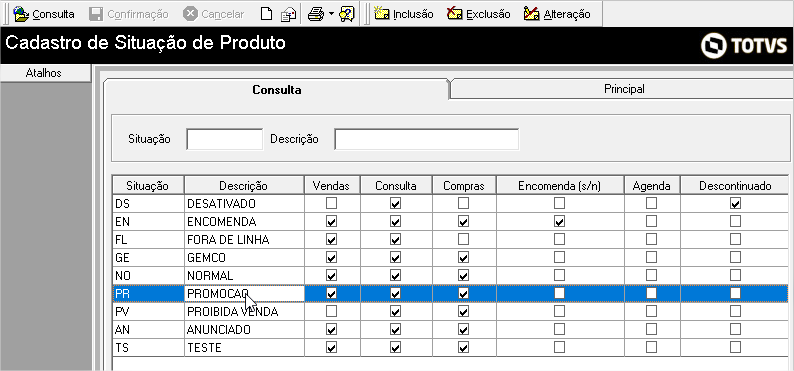Click the Descontinuado column header
Screen dimensions: 794x371
pos(735,186)
